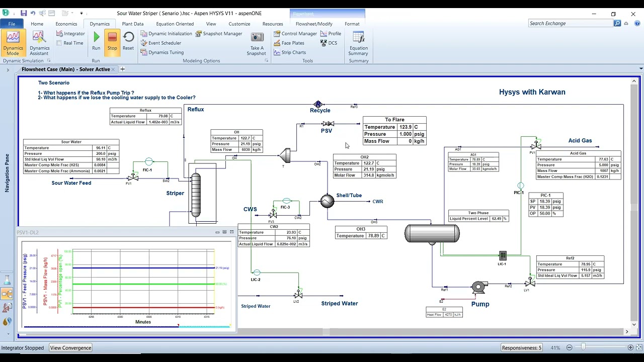
Task: Select the Shell/Tube cooler symbol
Action: click(x=327, y=201)
